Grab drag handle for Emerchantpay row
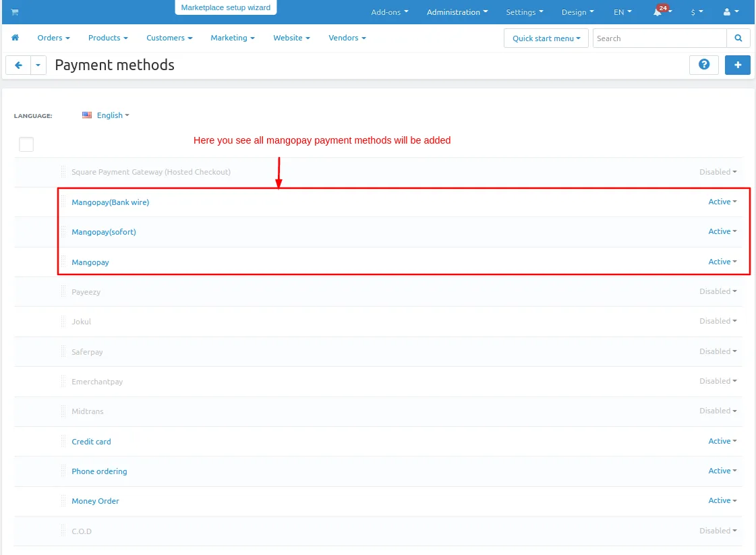 (63, 382)
